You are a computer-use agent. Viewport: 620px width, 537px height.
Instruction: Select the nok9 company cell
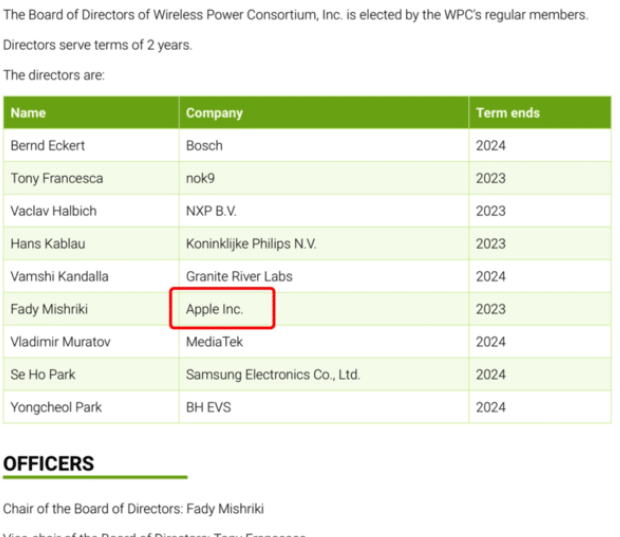pos(324,178)
